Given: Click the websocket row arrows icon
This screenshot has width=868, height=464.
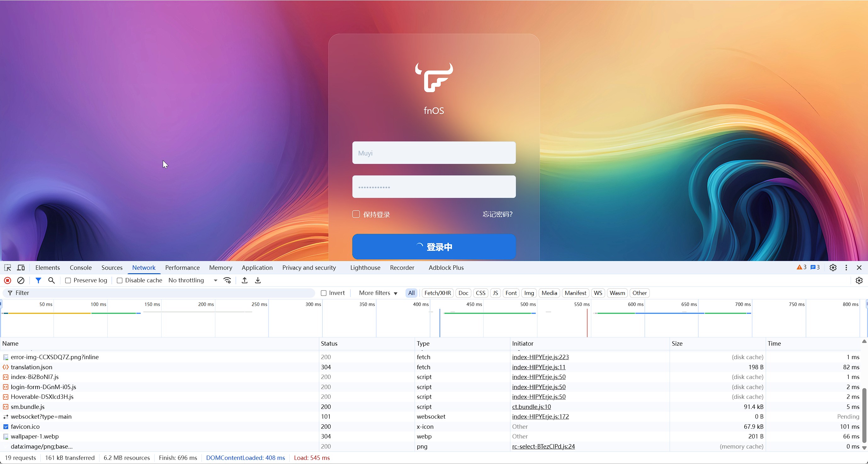Looking at the screenshot, I should (6, 417).
